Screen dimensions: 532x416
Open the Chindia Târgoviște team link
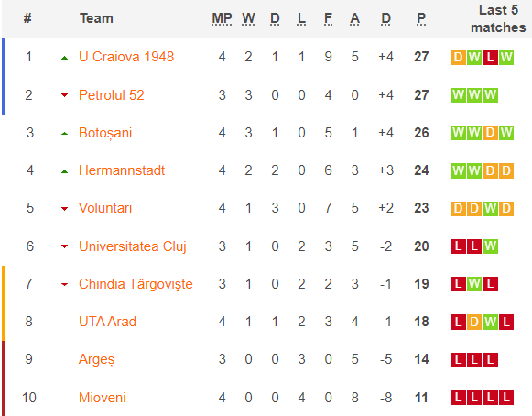[136, 284]
